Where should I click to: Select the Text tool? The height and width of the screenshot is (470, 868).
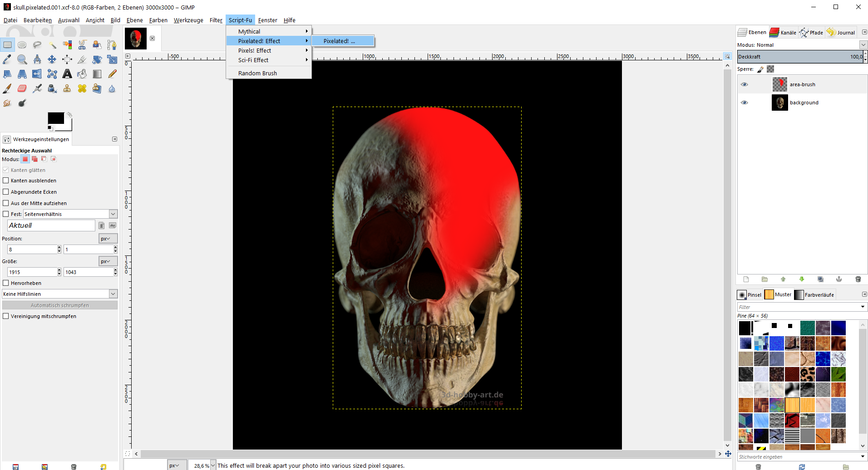click(x=67, y=74)
